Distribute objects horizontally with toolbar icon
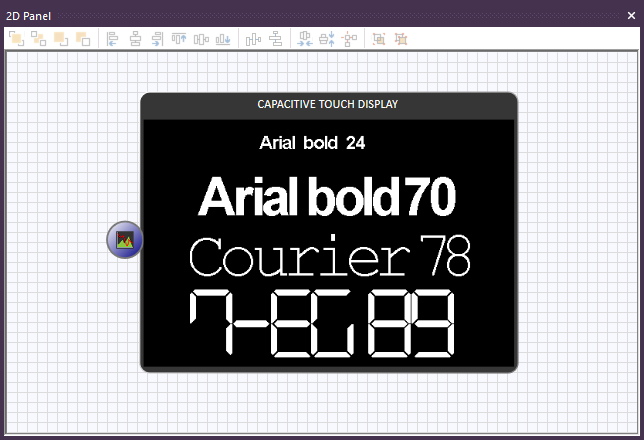 point(252,39)
